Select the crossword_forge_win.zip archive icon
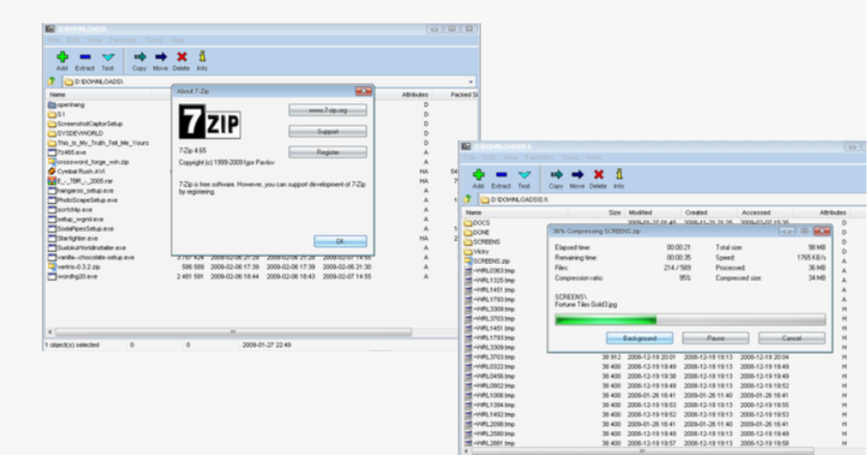 pos(52,162)
